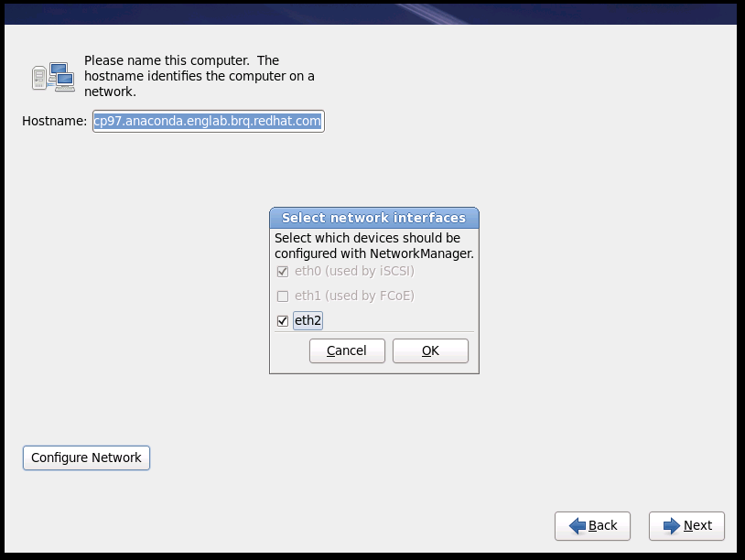The width and height of the screenshot is (745, 560).
Task: Click the 'Hostname:' label
Action: pos(54,121)
